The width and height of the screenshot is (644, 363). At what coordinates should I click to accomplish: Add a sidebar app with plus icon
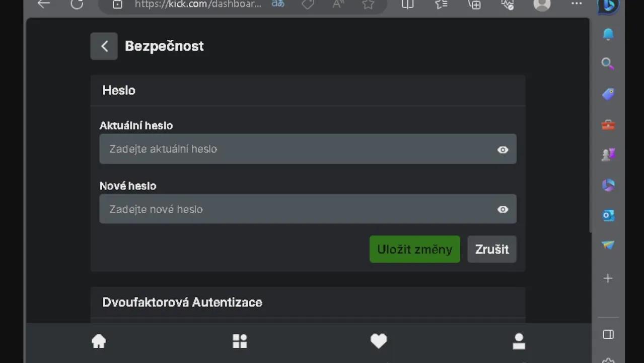[x=608, y=278]
